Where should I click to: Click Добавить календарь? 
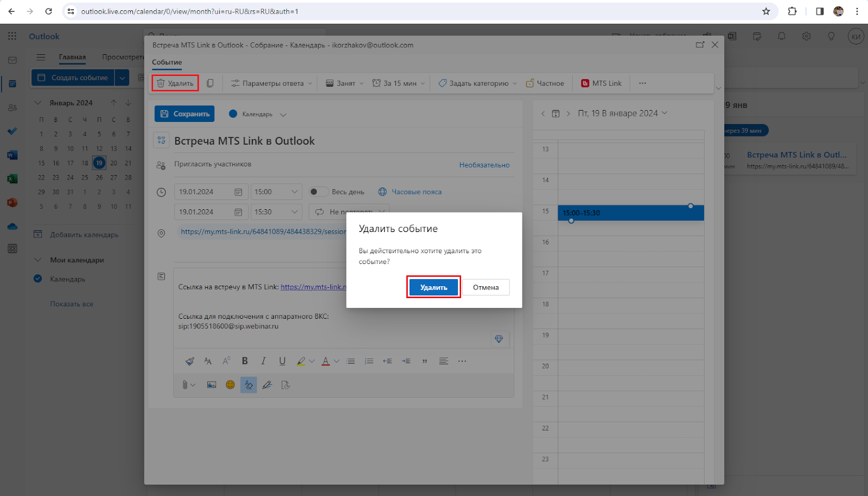point(76,235)
